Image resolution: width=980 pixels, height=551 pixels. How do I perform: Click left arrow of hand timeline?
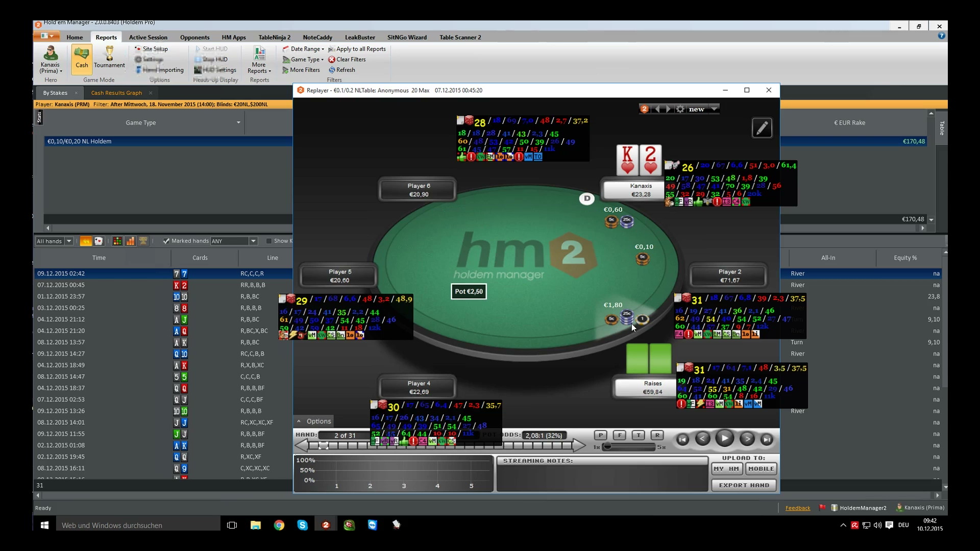click(302, 445)
